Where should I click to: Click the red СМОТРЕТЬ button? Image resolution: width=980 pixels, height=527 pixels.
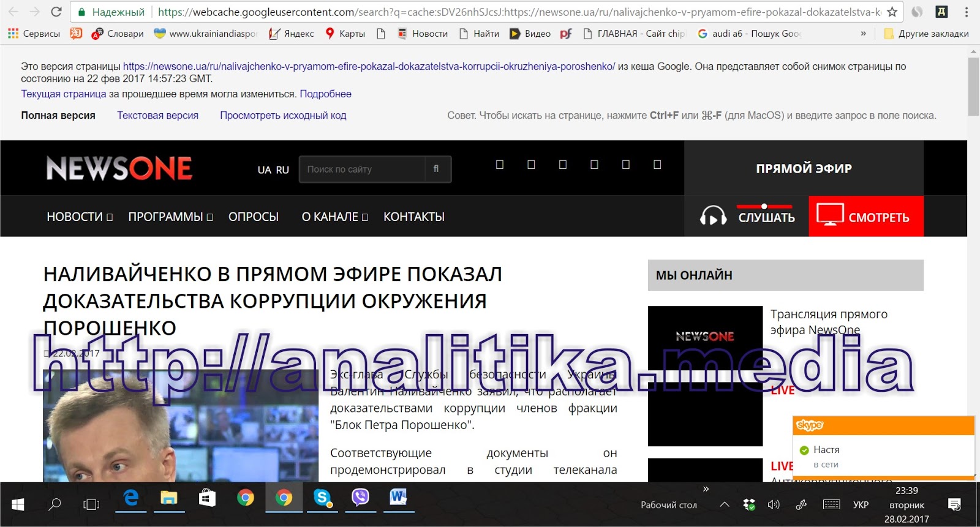[x=866, y=216]
